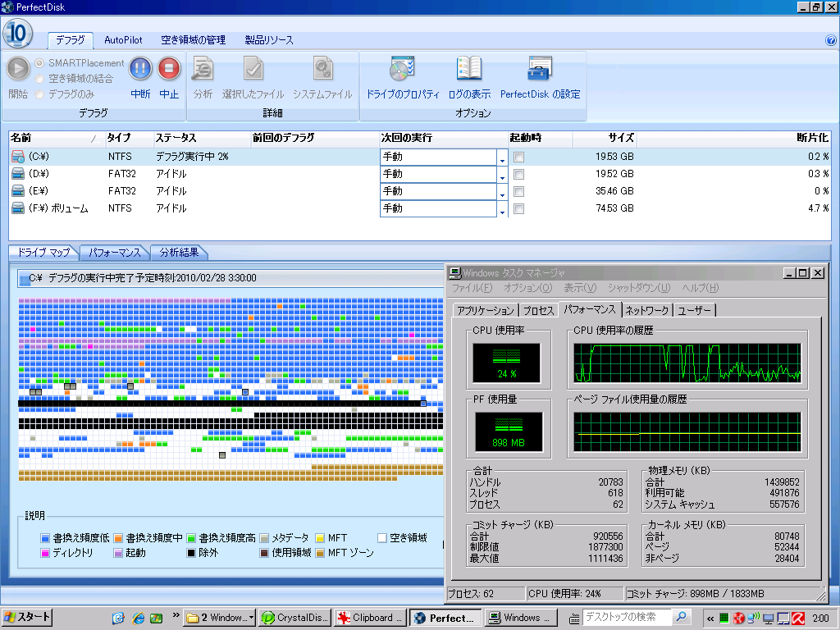Enable 起動時 checkbox for drive D

[518, 174]
